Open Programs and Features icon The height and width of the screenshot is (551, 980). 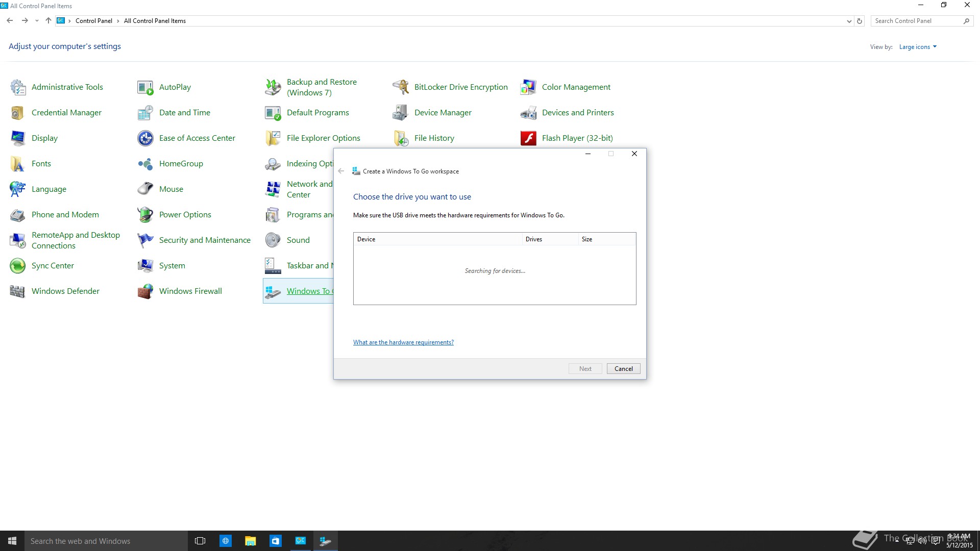click(273, 215)
